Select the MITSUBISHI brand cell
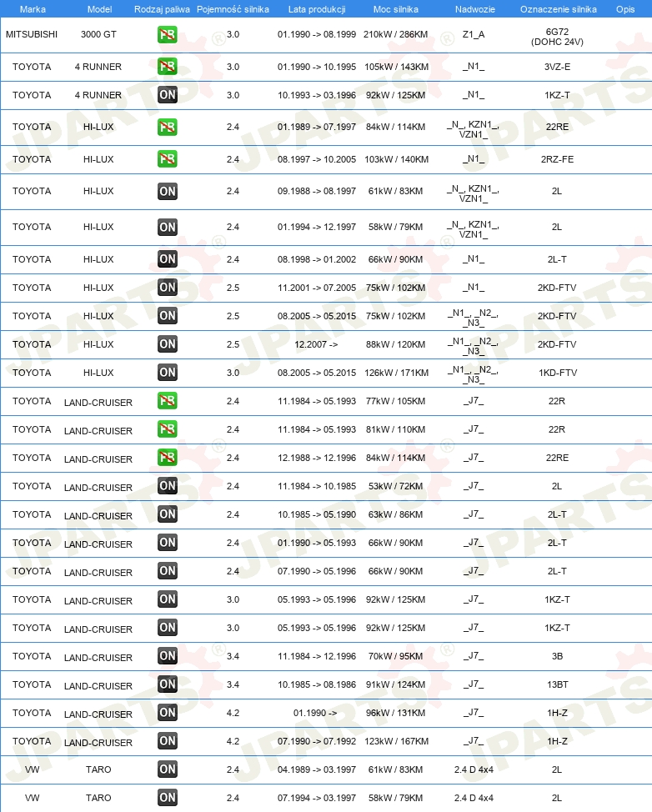The image size is (652, 812). [x=32, y=34]
